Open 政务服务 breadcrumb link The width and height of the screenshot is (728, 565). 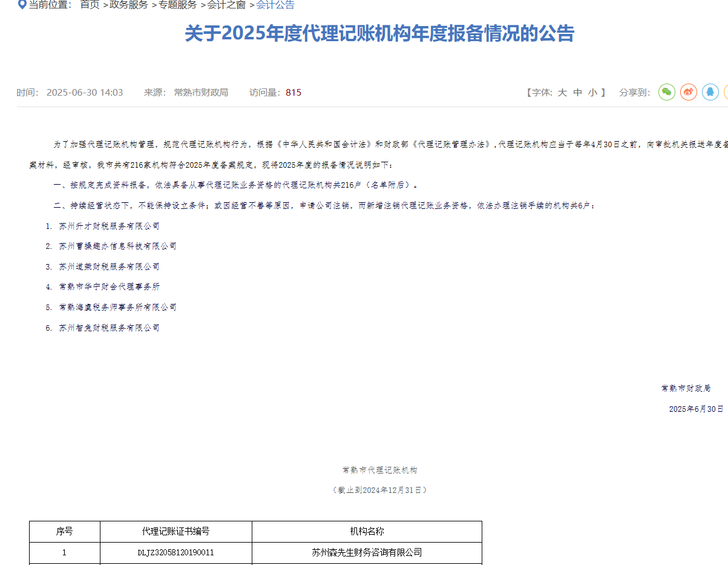129,5
